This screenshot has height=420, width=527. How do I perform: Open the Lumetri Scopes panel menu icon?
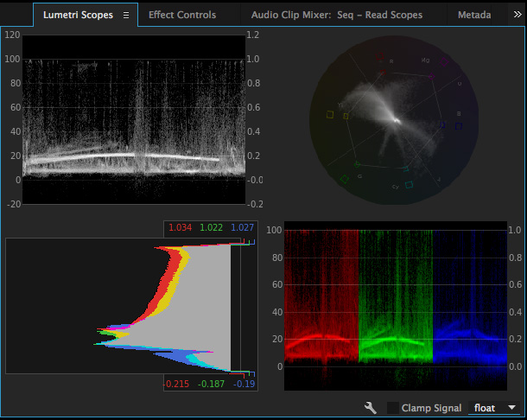[x=126, y=16]
